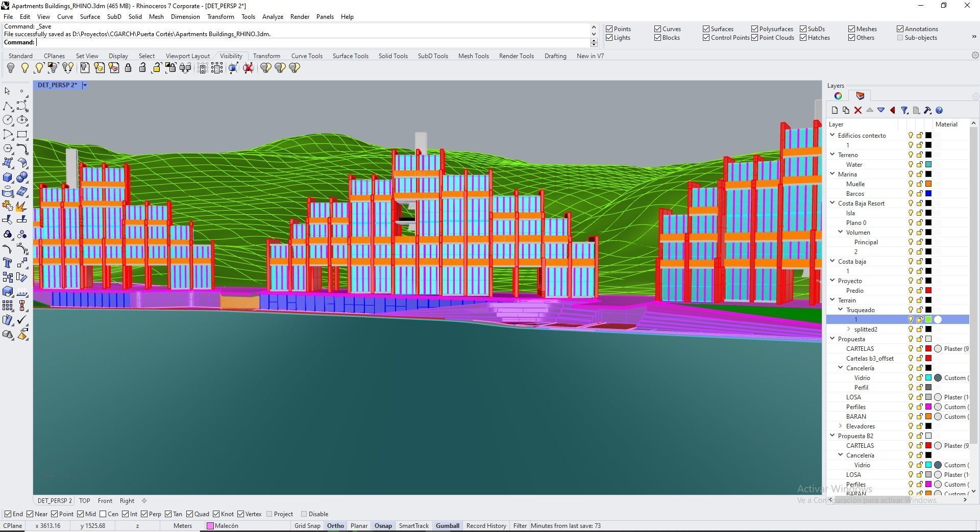Viewport: 980px width, 532px height.
Task: Click the Rectangular Array grid icon
Action: [x=8, y=306]
